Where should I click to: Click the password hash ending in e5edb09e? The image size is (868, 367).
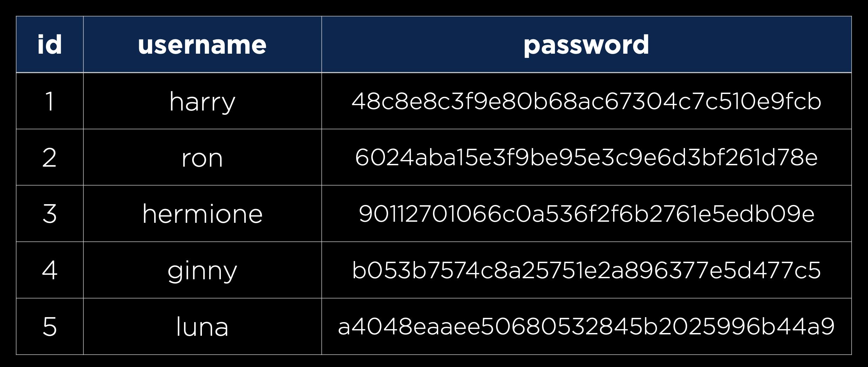[586, 214]
